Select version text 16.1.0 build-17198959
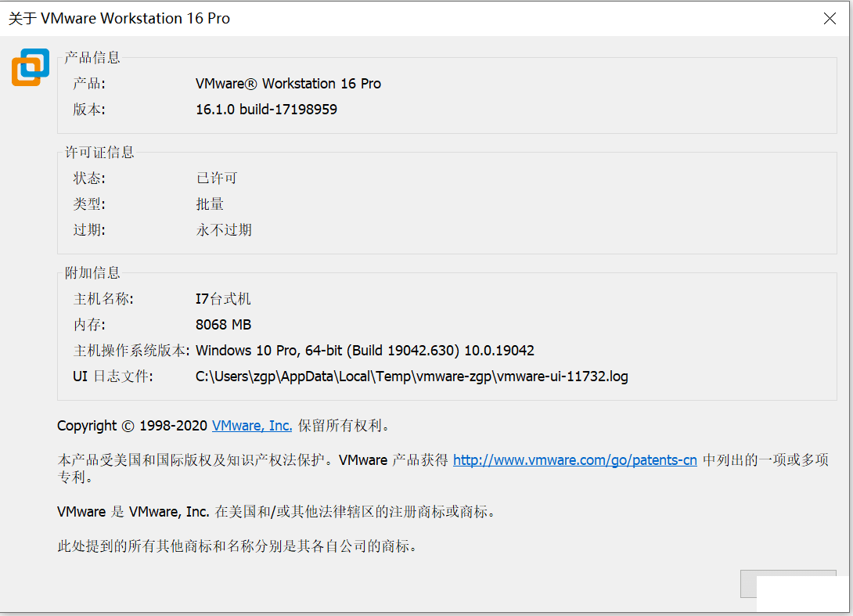 pos(267,110)
